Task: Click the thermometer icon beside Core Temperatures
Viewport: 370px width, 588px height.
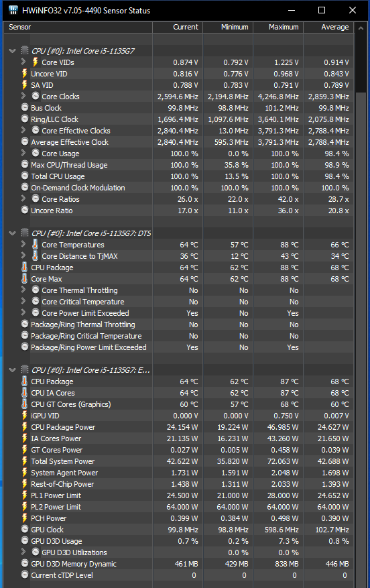Action: pyautogui.click(x=36, y=245)
